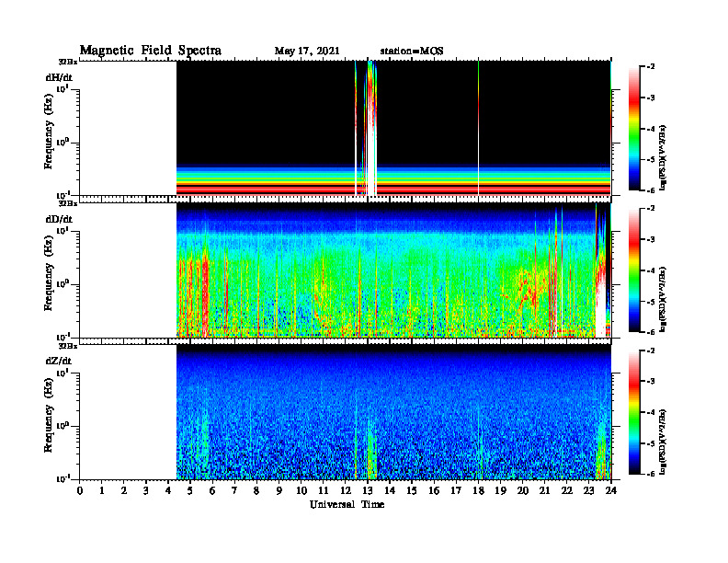Click the dH/dt spectrogram plot area
The height and width of the screenshot is (563, 728).
[393, 128]
